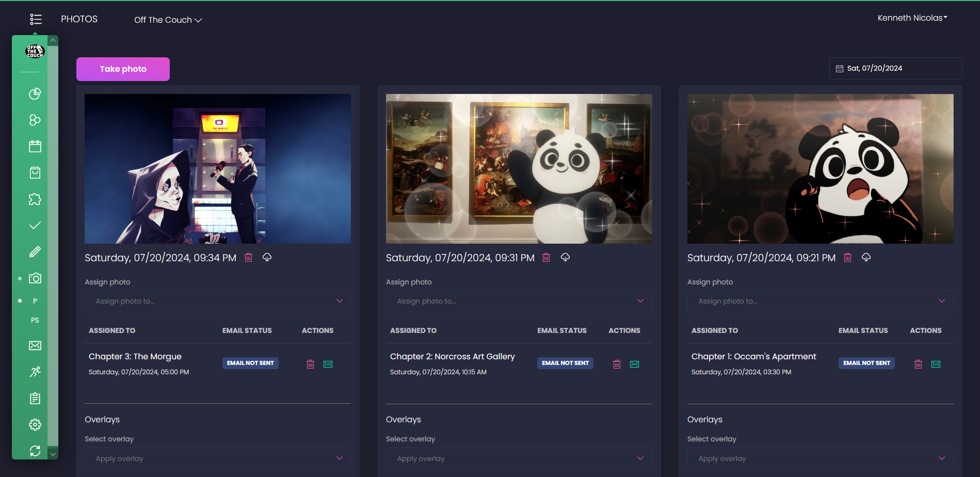
Task: Send email for Chapter 2: Norcross Art Gallery
Action: coord(634,364)
